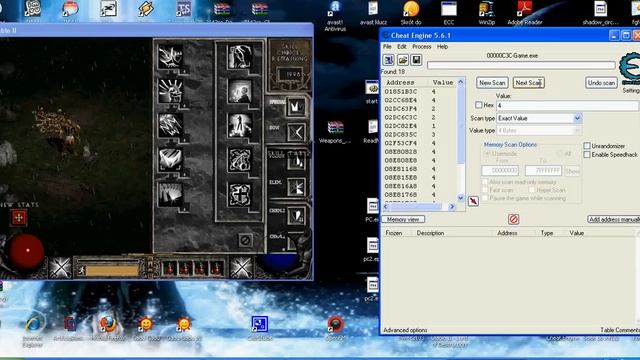640x360 pixels.
Task: Enable the Unrandomizer checkbox
Action: point(587,146)
